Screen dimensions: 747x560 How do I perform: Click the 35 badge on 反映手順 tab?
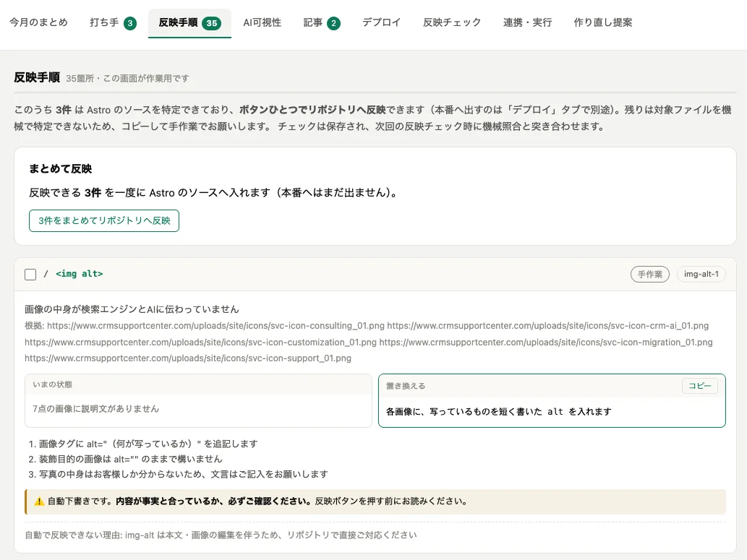pyautogui.click(x=212, y=23)
